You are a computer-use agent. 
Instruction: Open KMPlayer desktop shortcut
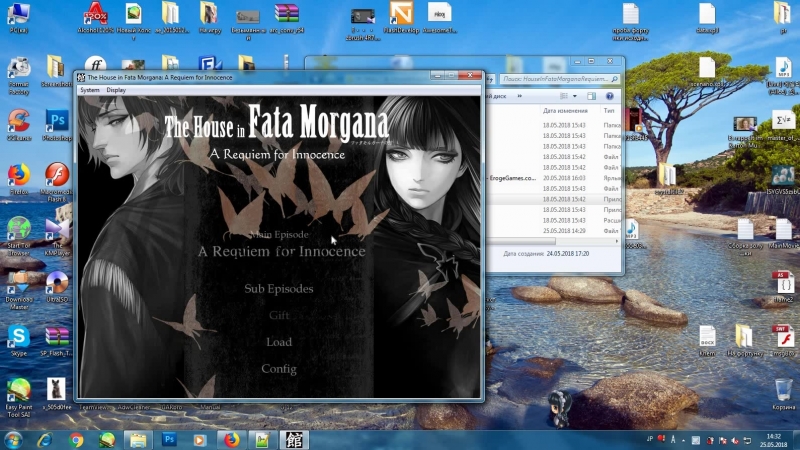coord(57,236)
